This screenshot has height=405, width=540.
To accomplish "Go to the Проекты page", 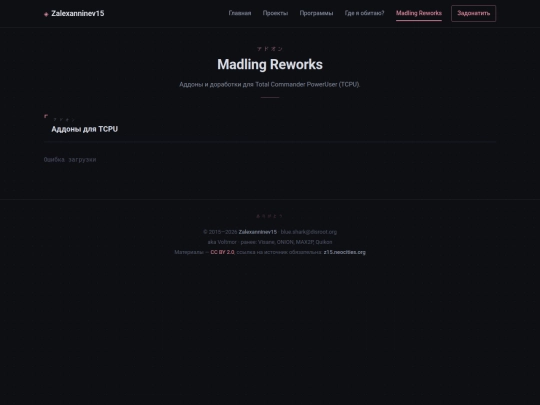I will pyautogui.click(x=275, y=13).
